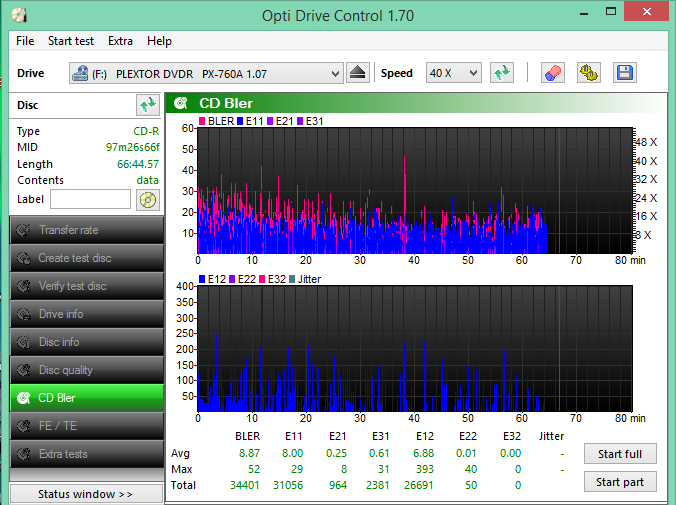Click the BLER total value 34401
The image size is (676, 505).
pos(244,485)
